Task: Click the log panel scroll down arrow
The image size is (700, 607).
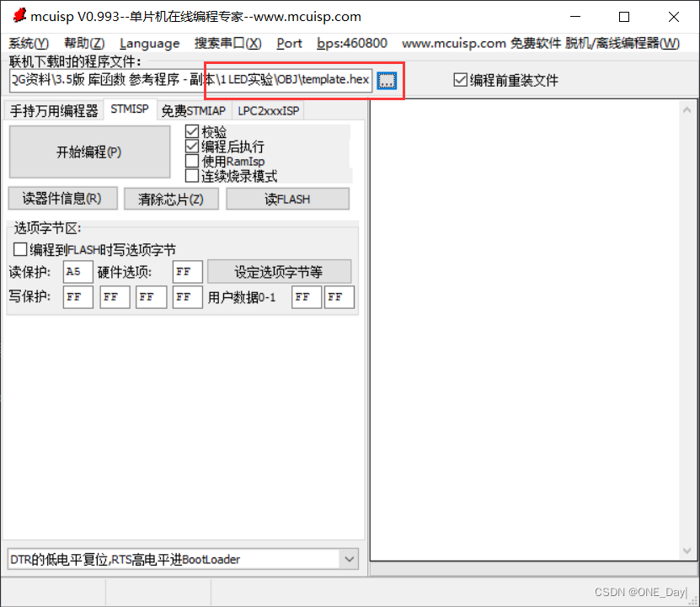Action: pos(687,551)
